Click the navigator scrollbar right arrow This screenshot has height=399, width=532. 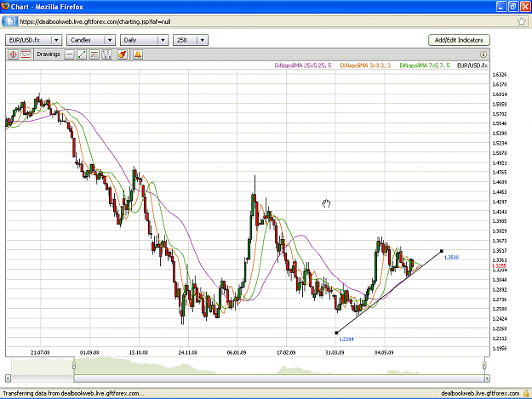tap(487, 379)
